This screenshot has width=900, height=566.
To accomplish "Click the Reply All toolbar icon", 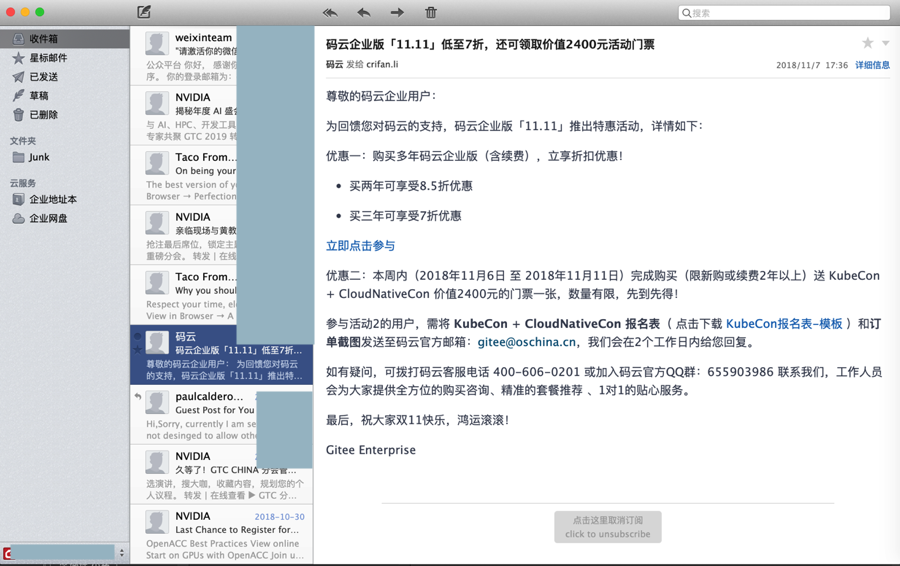I will point(330,12).
